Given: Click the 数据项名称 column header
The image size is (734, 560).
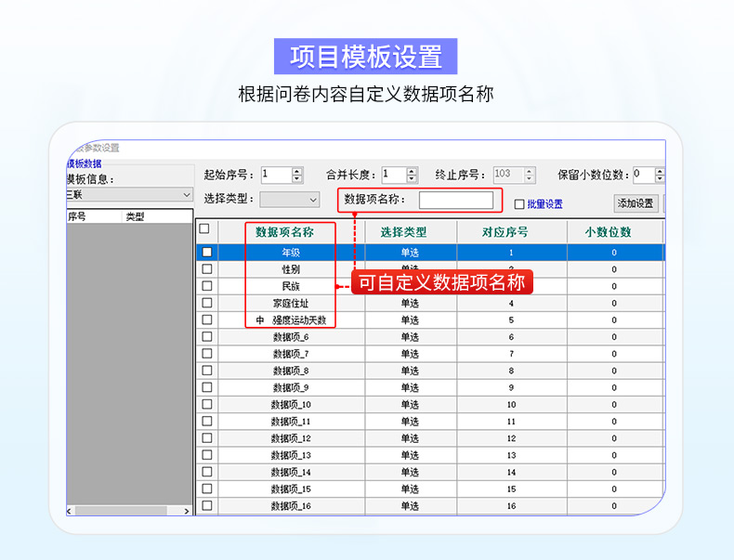Looking at the screenshot, I should (x=291, y=231).
